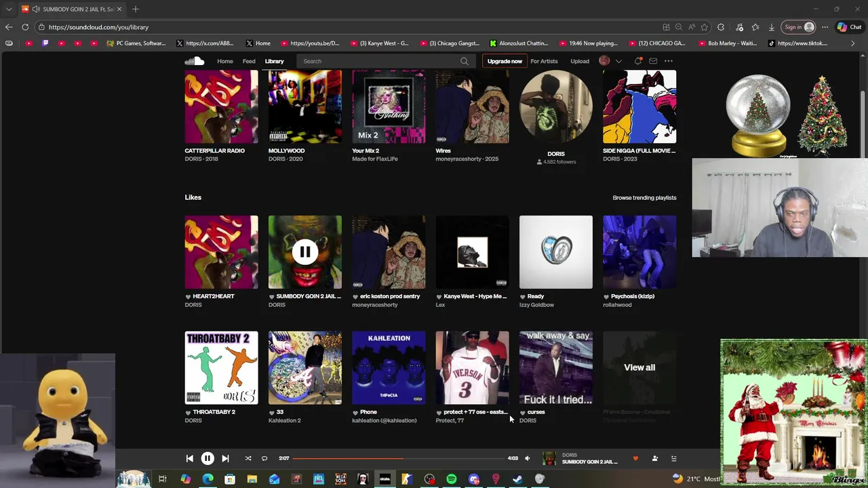This screenshot has width=868, height=488.
Task: Reload the page with the refresh icon
Action: [x=25, y=27]
